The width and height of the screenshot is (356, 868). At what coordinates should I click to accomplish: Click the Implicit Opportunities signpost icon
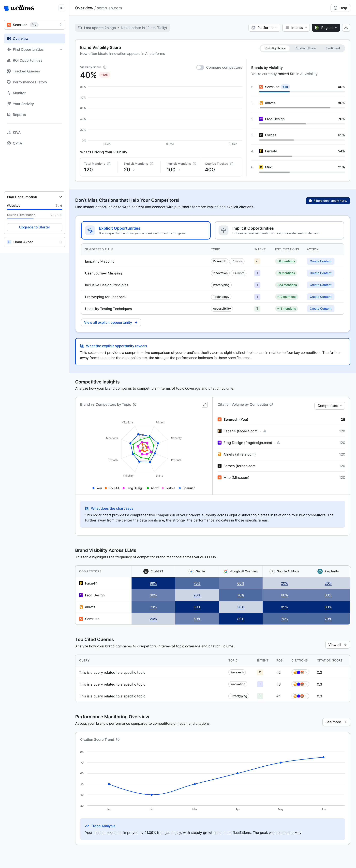click(x=223, y=230)
